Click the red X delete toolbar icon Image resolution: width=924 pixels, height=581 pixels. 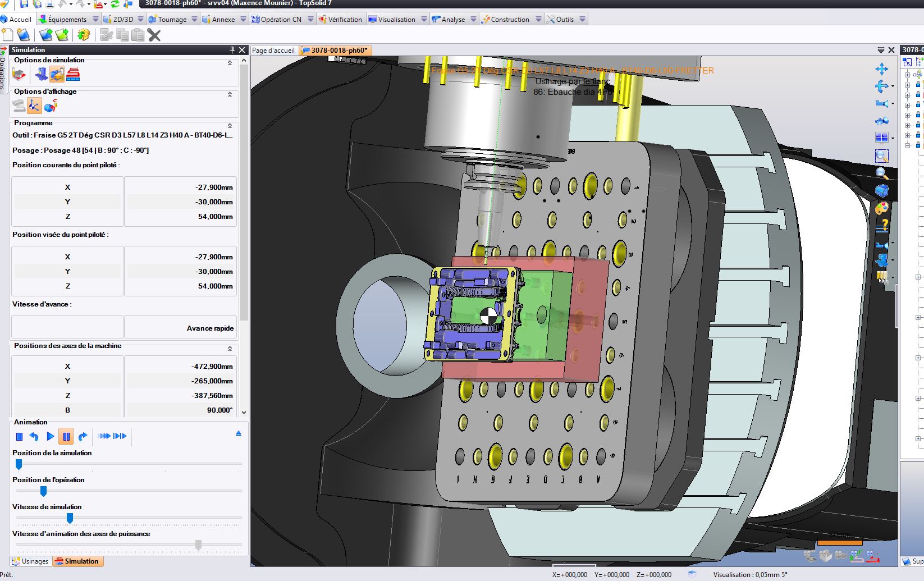click(154, 35)
